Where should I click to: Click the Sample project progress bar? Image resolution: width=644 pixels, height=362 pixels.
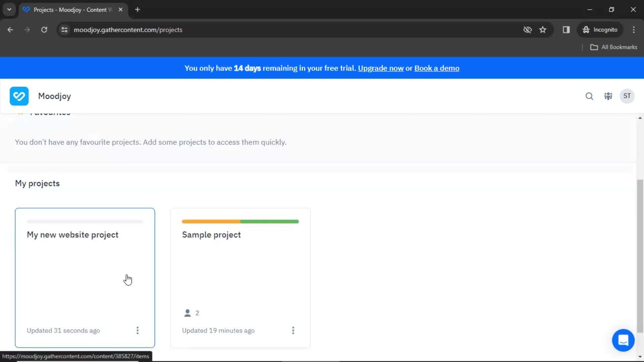point(240,222)
